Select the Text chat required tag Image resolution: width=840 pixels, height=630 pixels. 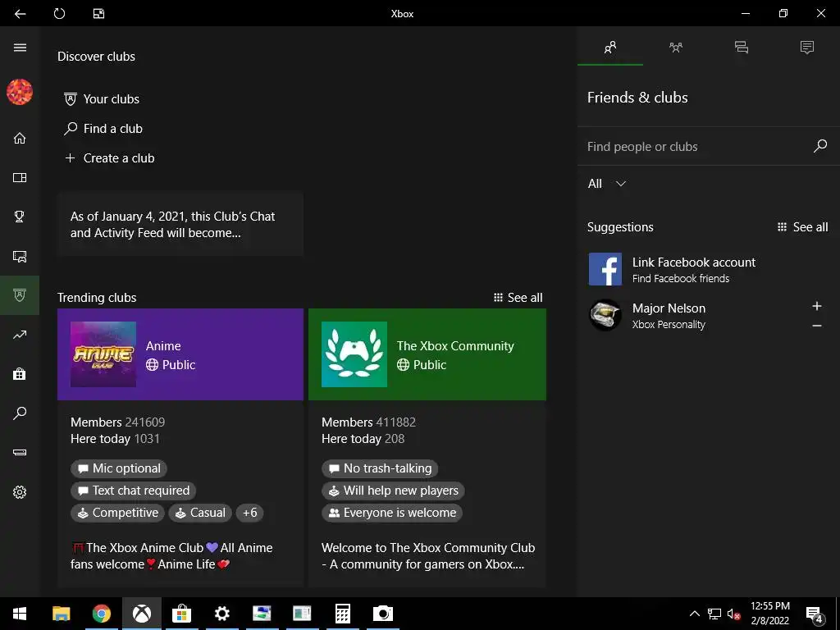click(x=134, y=491)
